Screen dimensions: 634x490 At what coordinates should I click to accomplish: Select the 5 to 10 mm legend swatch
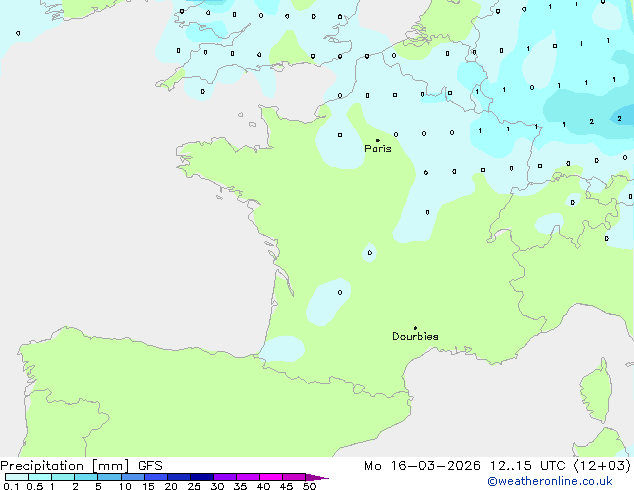[109, 477]
